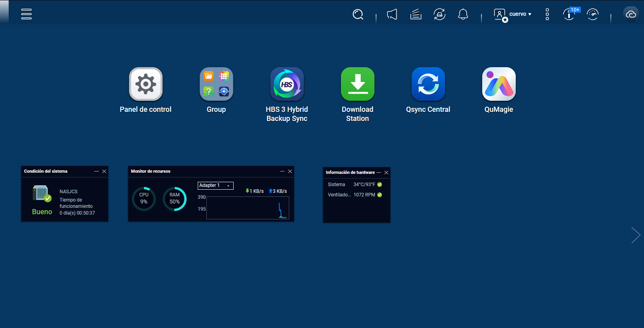Open info icon with 10+ badge
Screen dimensions: 644x328
pos(569,15)
